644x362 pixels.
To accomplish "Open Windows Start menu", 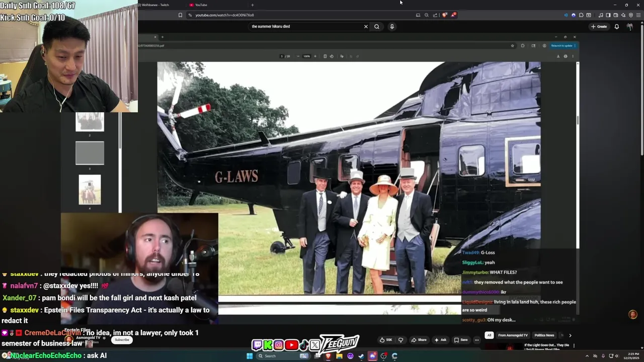I will [x=250, y=356].
